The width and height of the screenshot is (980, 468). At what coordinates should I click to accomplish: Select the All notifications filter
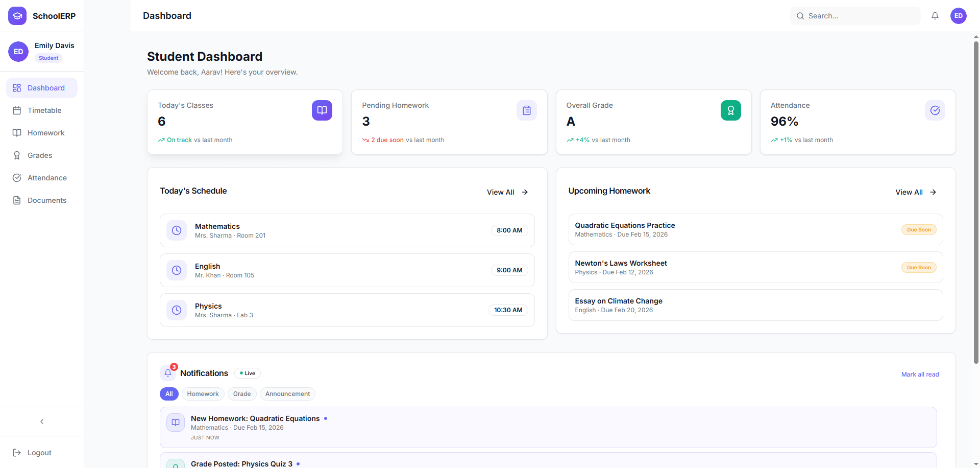169,394
